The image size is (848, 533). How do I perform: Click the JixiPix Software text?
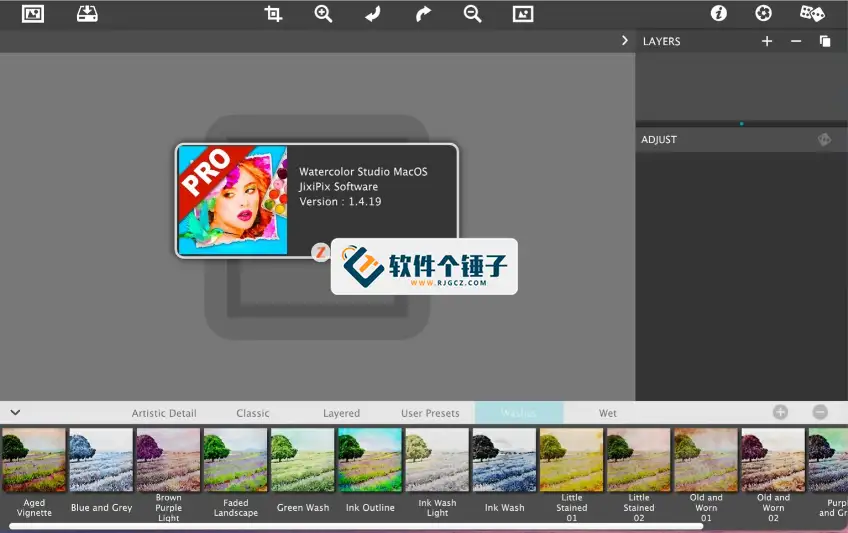338,186
